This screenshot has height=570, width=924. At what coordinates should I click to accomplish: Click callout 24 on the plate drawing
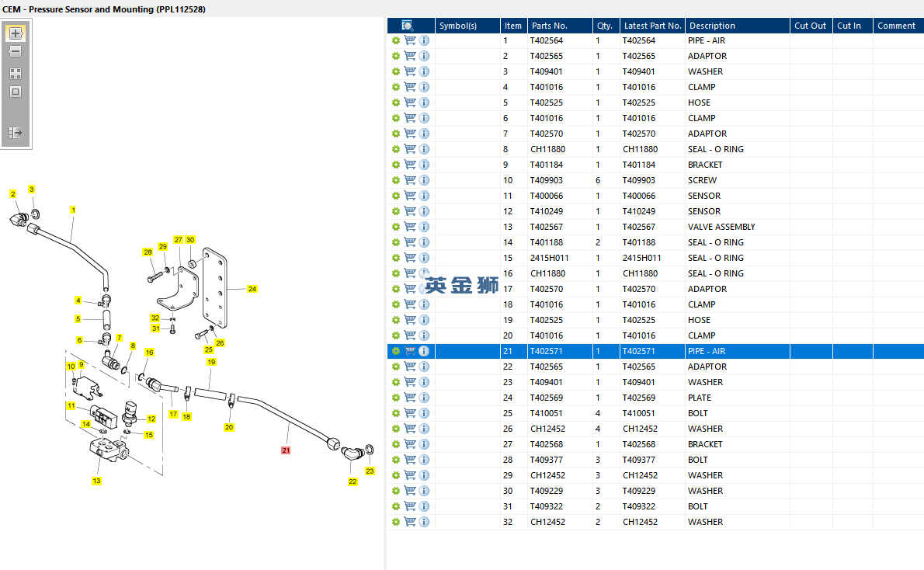(x=252, y=289)
